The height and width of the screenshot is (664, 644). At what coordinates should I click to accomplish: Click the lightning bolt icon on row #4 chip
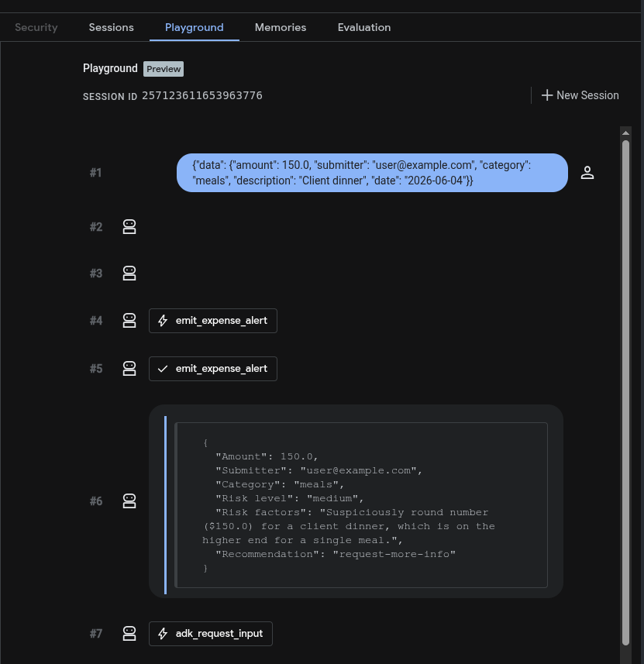click(163, 321)
